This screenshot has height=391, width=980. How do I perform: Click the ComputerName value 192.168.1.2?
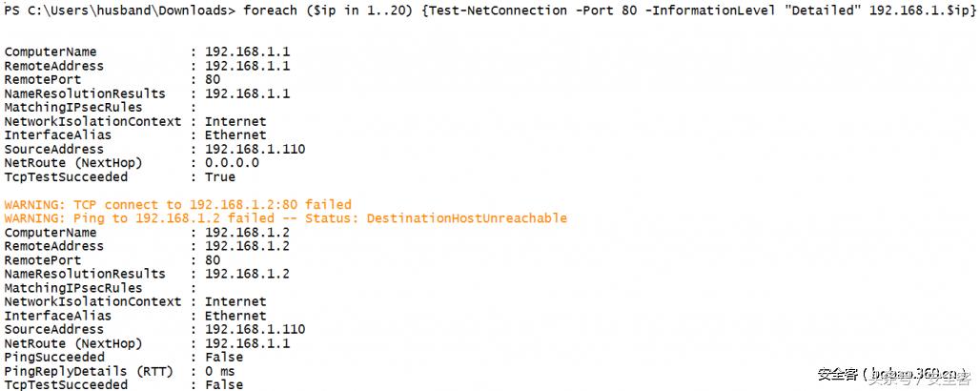coord(248,232)
